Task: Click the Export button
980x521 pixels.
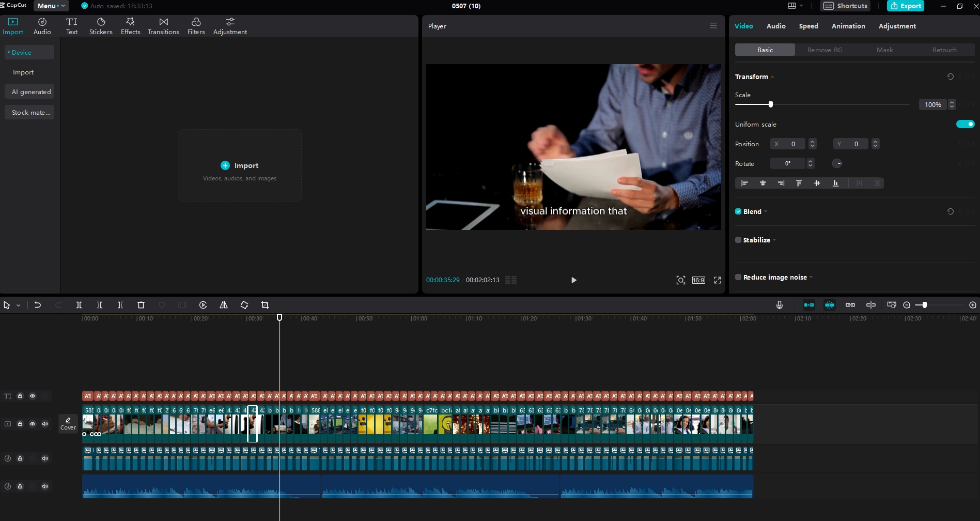Action: [x=906, y=6]
